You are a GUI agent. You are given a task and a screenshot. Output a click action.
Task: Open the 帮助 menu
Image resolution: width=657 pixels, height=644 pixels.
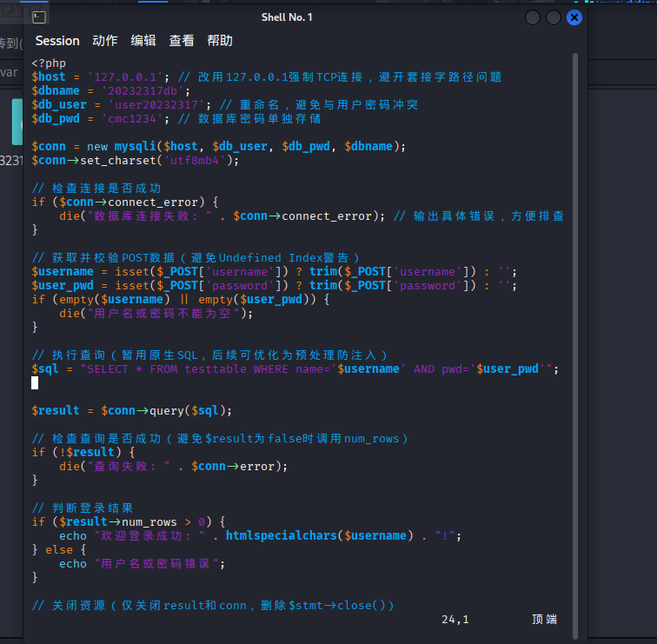(x=220, y=41)
